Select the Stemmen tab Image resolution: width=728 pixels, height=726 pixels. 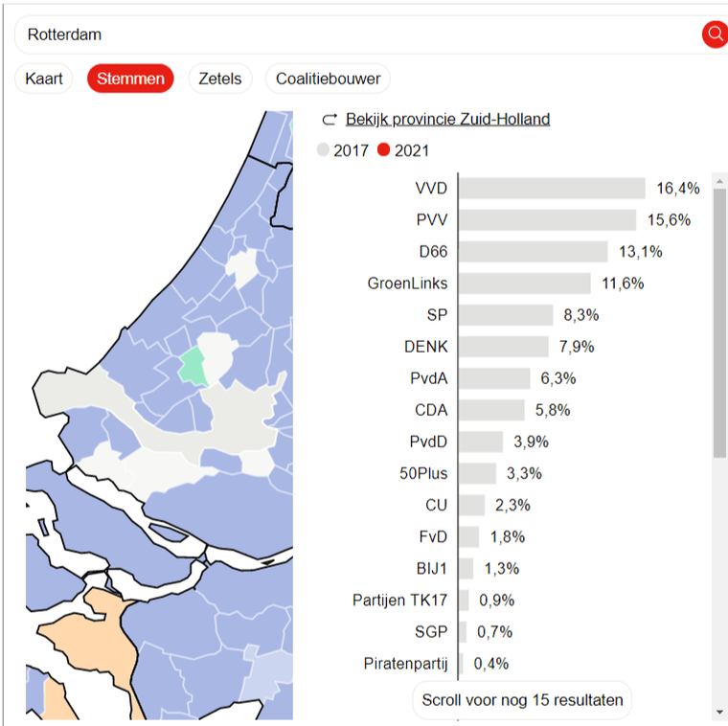[x=130, y=79]
